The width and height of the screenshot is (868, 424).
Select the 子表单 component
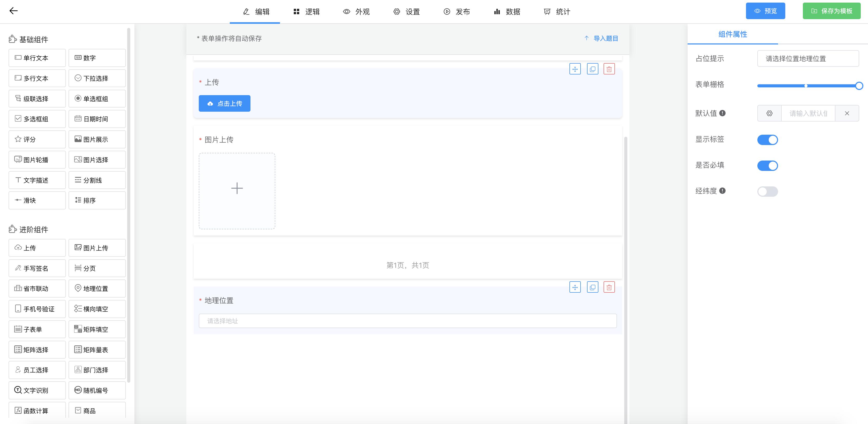click(x=37, y=329)
